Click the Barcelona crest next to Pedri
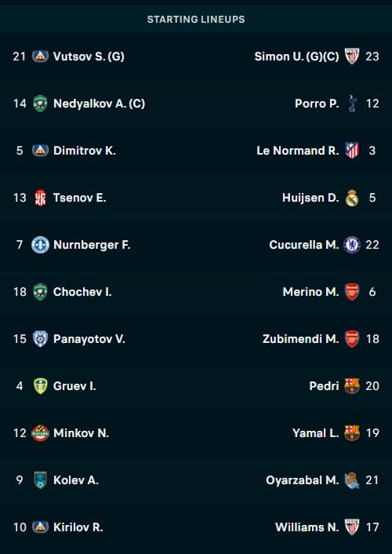The height and width of the screenshot is (554, 392). [x=352, y=386]
